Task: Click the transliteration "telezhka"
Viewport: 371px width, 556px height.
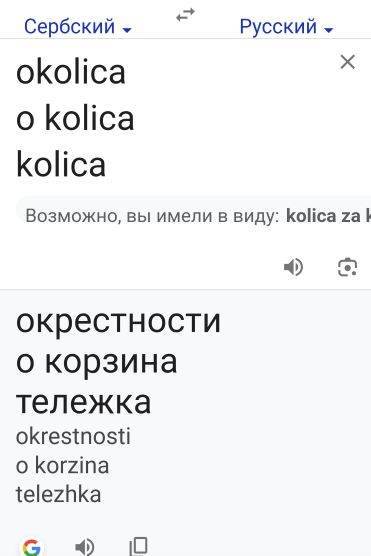Action: point(59,494)
